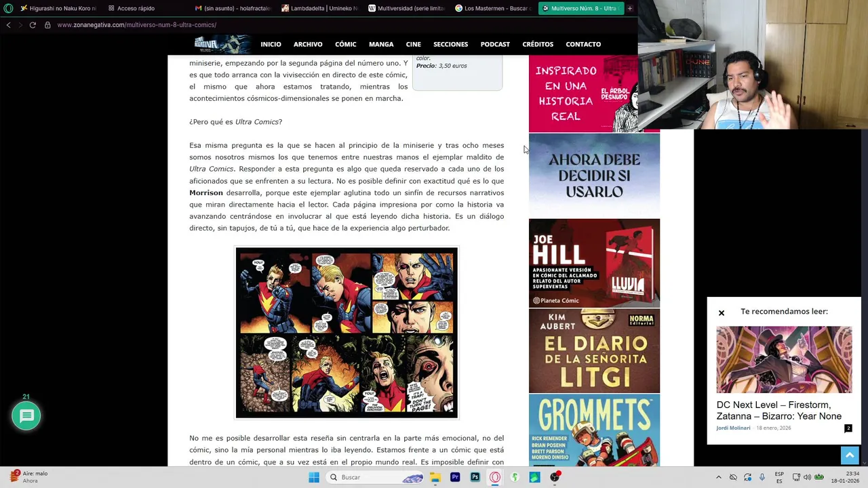Screen dimensions: 868x488
Task: Open the recommended DC Next Level article image
Action: tap(784, 360)
